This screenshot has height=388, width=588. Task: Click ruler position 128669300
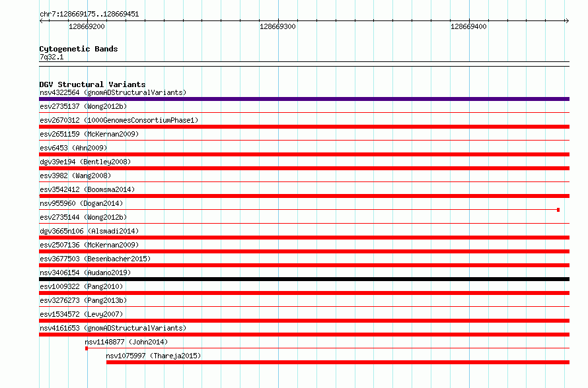[x=277, y=26]
